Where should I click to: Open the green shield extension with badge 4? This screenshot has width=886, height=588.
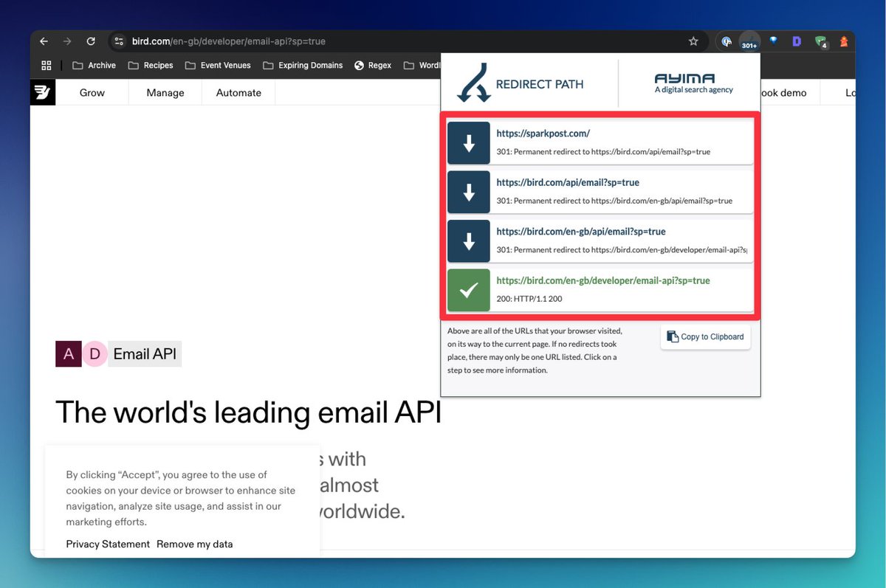820,42
